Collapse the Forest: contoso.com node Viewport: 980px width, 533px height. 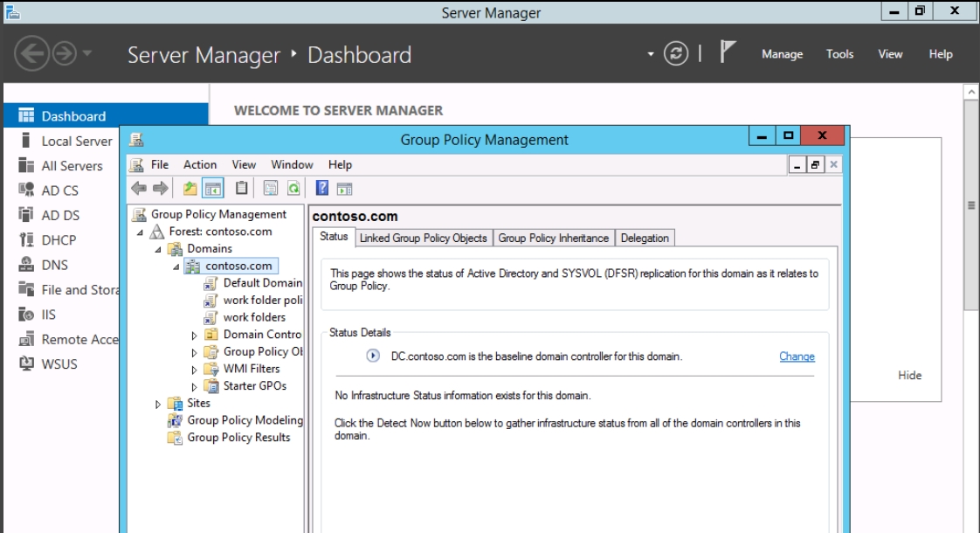point(140,232)
